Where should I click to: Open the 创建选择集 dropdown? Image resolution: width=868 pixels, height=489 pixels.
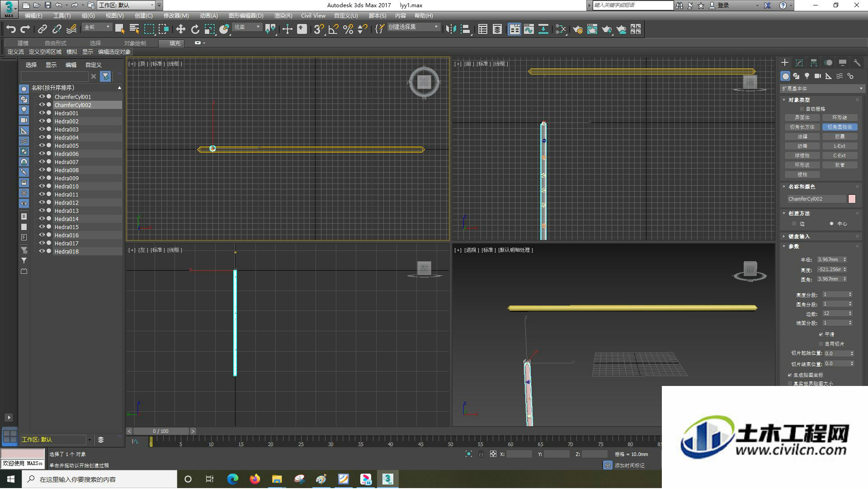414,27
